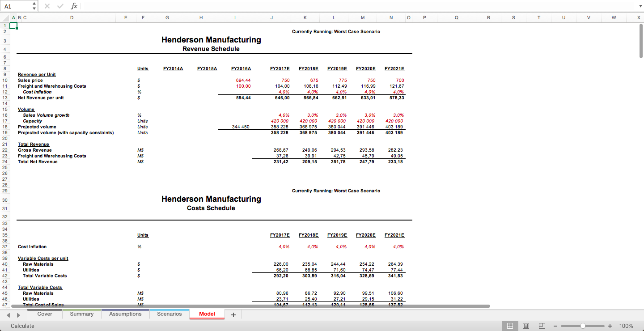The image size is (644, 331).
Task: Click the 403 189 cell in row 19
Action: (394, 132)
